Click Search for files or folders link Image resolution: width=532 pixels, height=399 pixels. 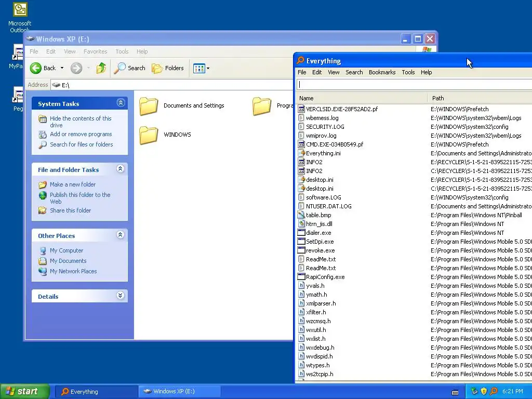click(x=82, y=144)
